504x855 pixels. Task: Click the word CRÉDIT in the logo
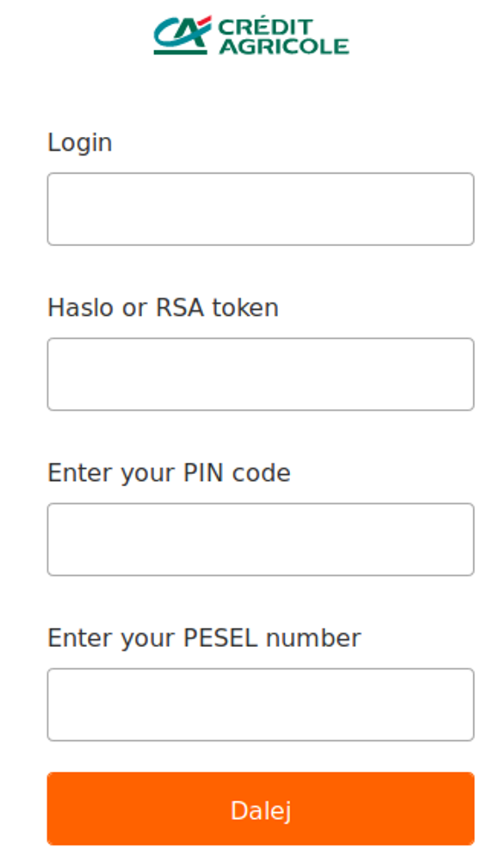[266, 27]
